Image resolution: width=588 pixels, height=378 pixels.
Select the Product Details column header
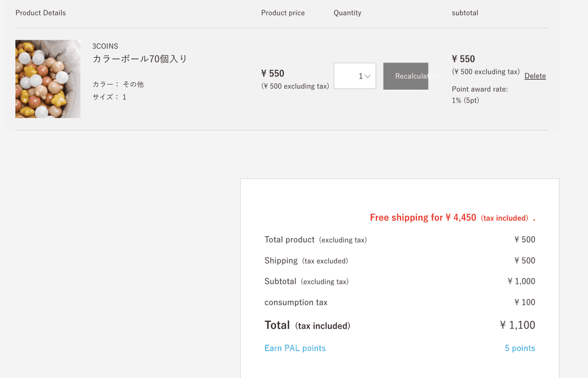point(41,13)
